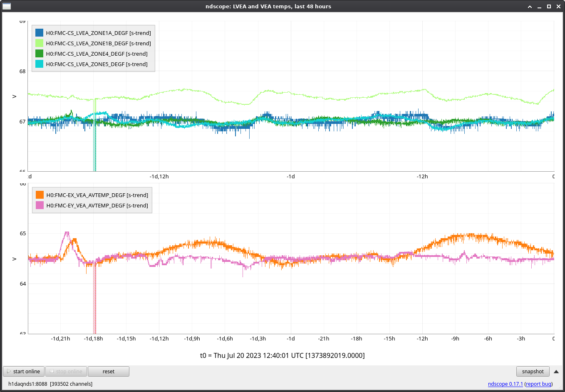Reset the plot view
This screenshot has height=392, width=565.
tap(108, 371)
